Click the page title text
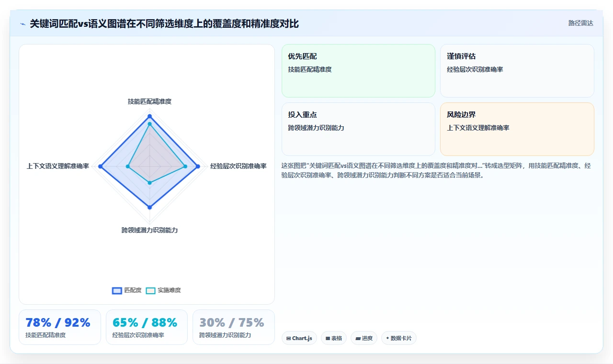613x364 pixels. pos(164,24)
